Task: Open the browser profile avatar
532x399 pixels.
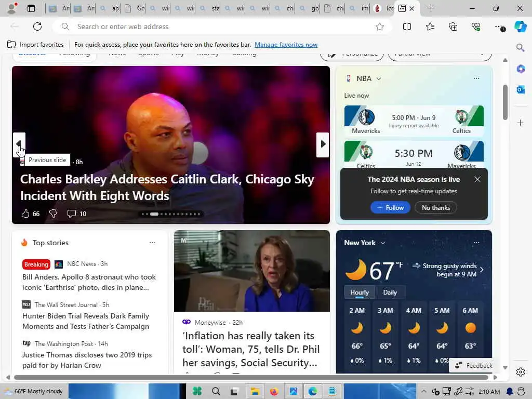Action: [12, 8]
